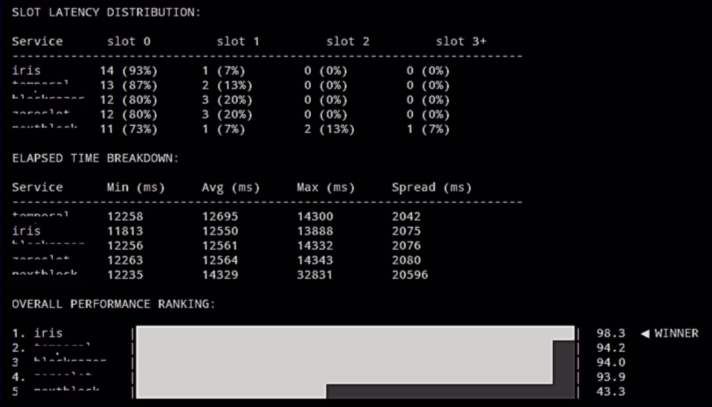The height and width of the screenshot is (407, 712).
Task: Select the average value 12561
Action: [220, 246]
